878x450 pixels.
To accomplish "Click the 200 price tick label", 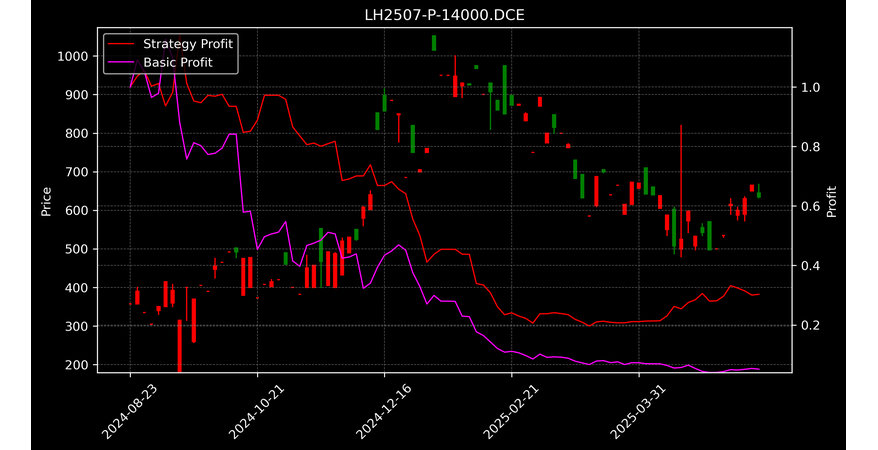I will click(77, 365).
